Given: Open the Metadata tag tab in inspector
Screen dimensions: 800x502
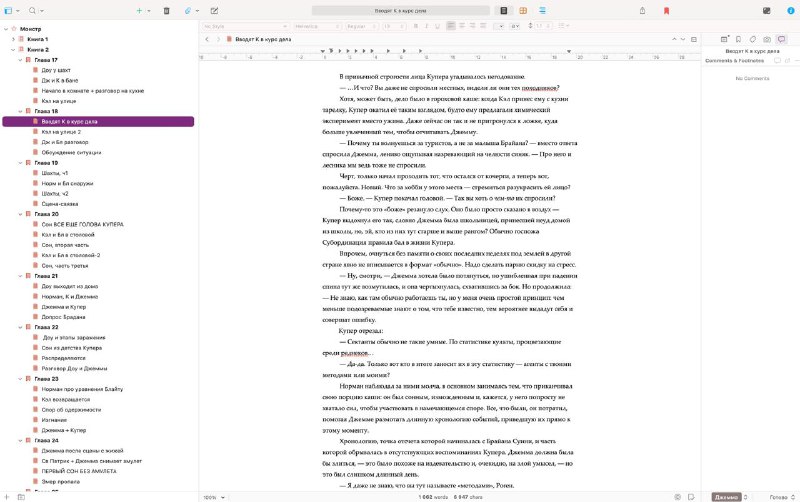Looking at the screenshot, I should (753, 39).
